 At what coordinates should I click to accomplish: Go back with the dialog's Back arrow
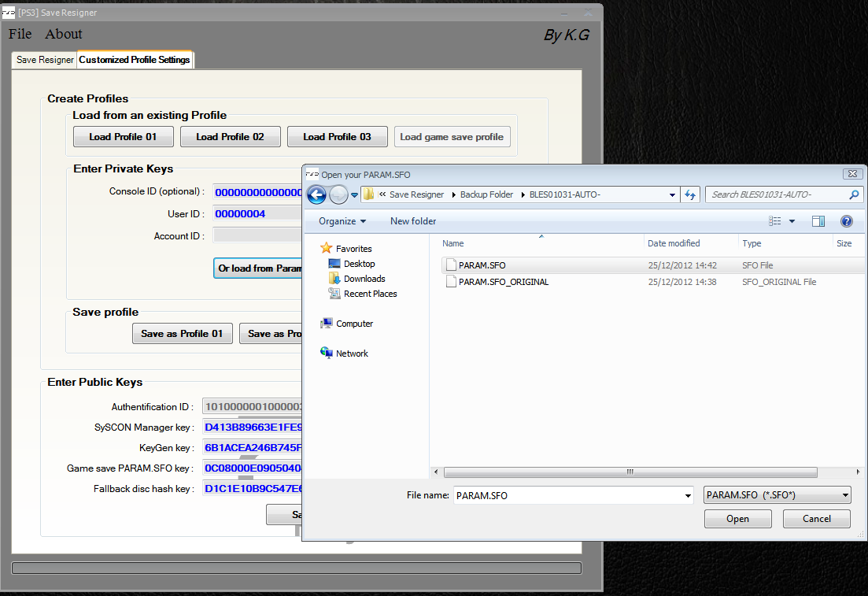(316, 195)
